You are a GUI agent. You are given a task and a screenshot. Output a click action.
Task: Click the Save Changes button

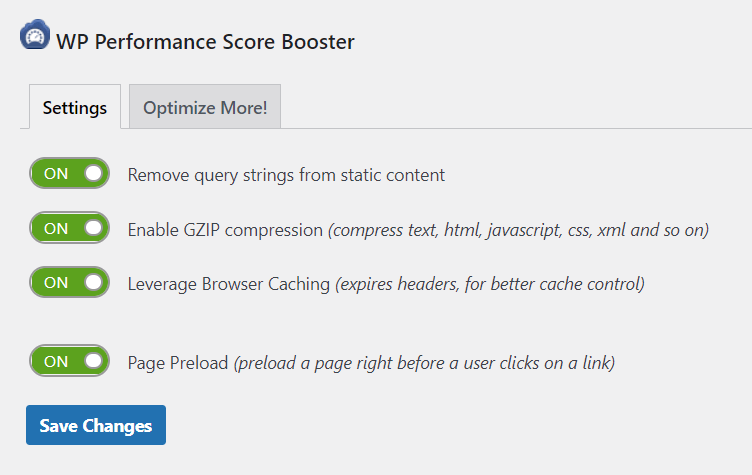click(x=96, y=425)
